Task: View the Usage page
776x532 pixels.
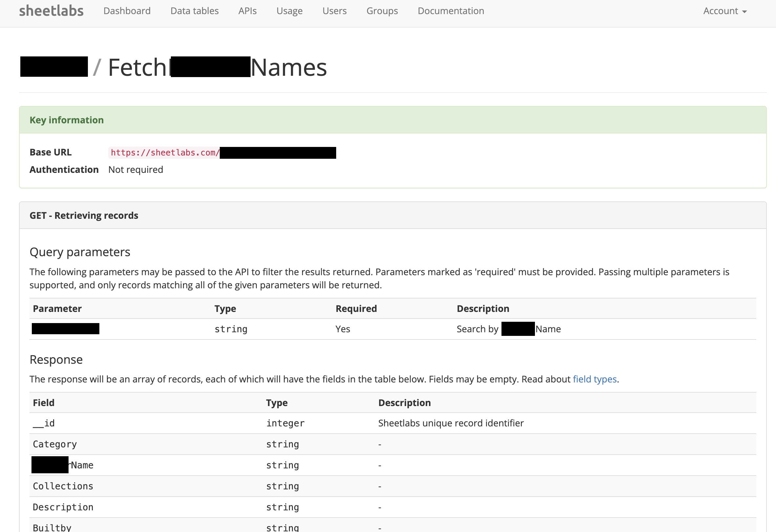Action: point(289,11)
